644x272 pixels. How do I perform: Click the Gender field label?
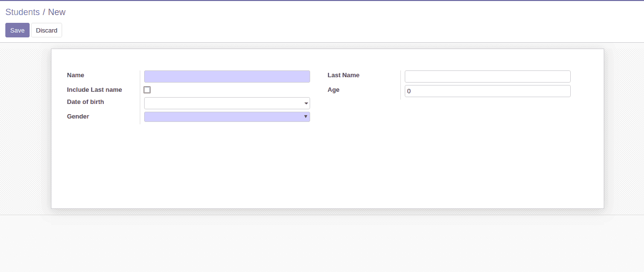[x=78, y=117]
